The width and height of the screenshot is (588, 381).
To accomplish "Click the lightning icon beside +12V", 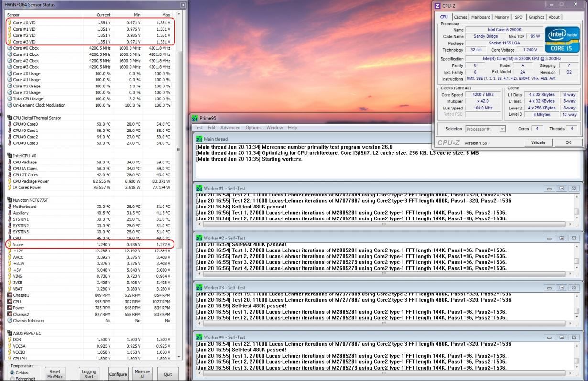I will coord(10,250).
